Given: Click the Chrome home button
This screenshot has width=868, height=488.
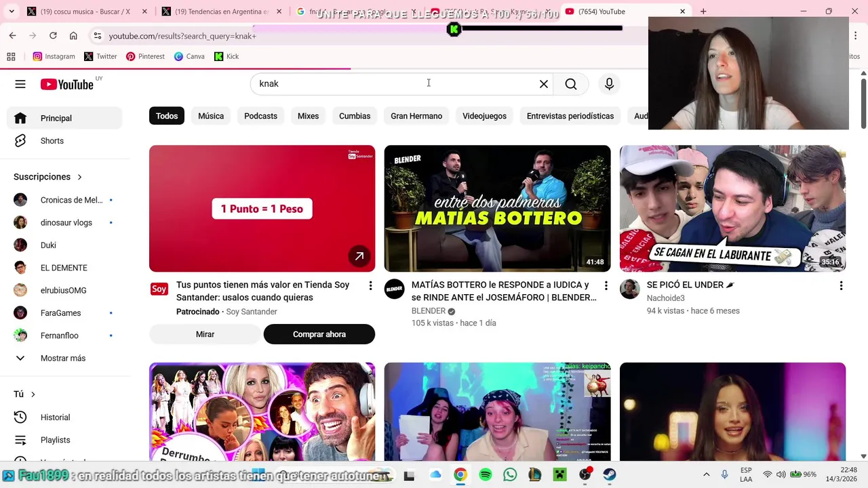Looking at the screenshot, I should [73, 35].
